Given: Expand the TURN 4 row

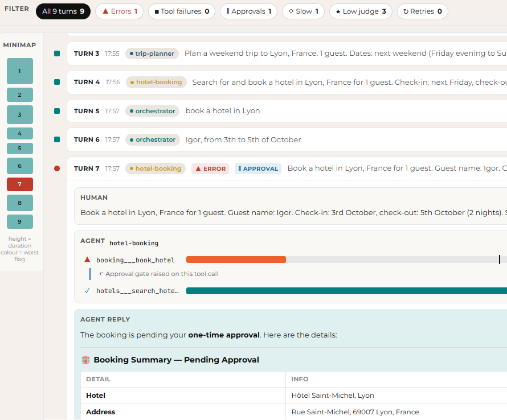Looking at the screenshot, I should (x=287, y=82).
